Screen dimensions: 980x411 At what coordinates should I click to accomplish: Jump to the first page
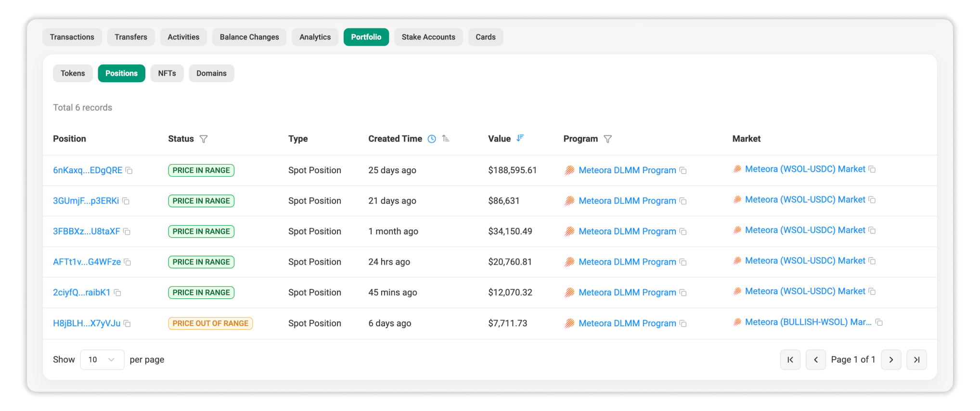coord(790,360)
